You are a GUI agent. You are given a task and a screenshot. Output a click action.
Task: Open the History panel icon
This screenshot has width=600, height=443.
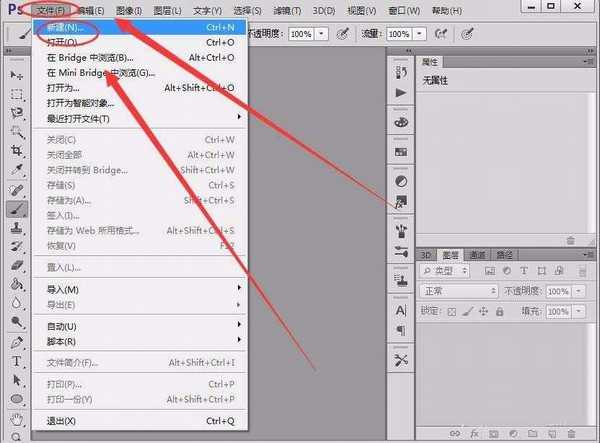tap(401, 73)
